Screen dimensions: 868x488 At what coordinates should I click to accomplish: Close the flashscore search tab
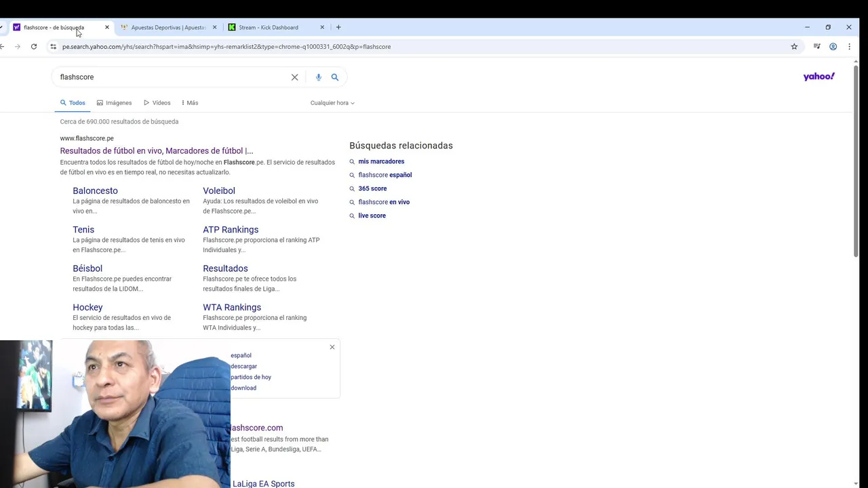tap(106, 28)
